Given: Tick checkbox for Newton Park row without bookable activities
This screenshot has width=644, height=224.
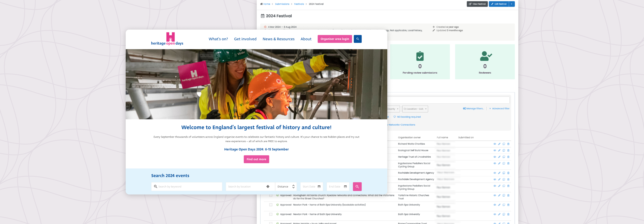Looking at the screenshot, I should point(271,214).
